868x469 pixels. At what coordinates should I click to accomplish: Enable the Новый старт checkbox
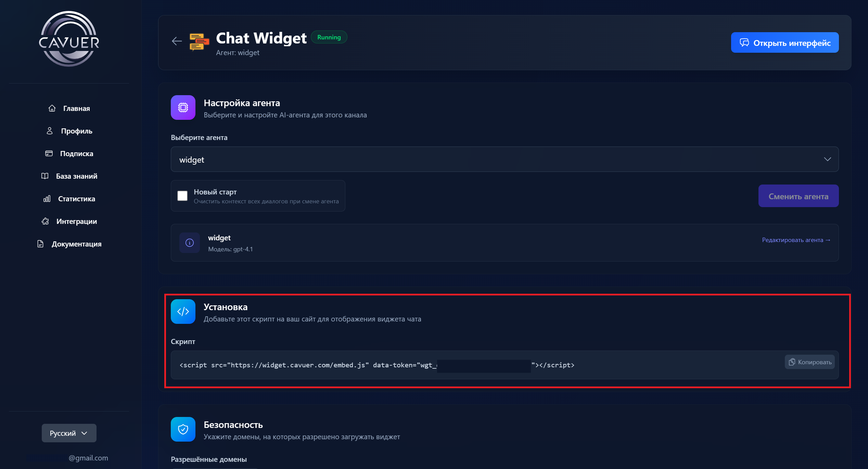point(182,196)
